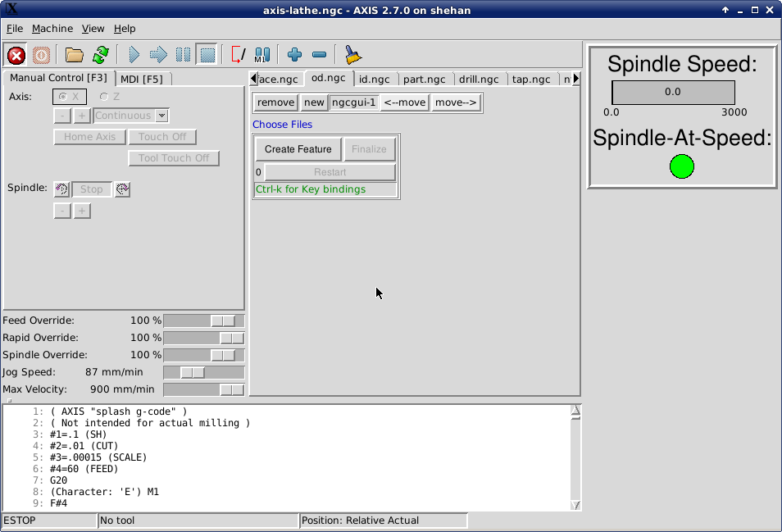The height and width of the screenshot is (532, 782).
Task: Toggle the optional pause M1 icon
Action: (261, 55)
